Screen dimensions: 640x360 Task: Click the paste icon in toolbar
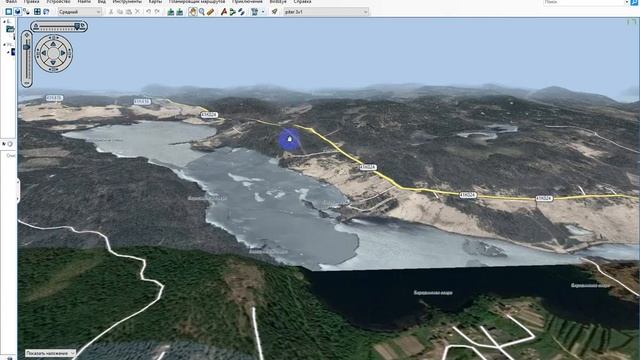129,12
